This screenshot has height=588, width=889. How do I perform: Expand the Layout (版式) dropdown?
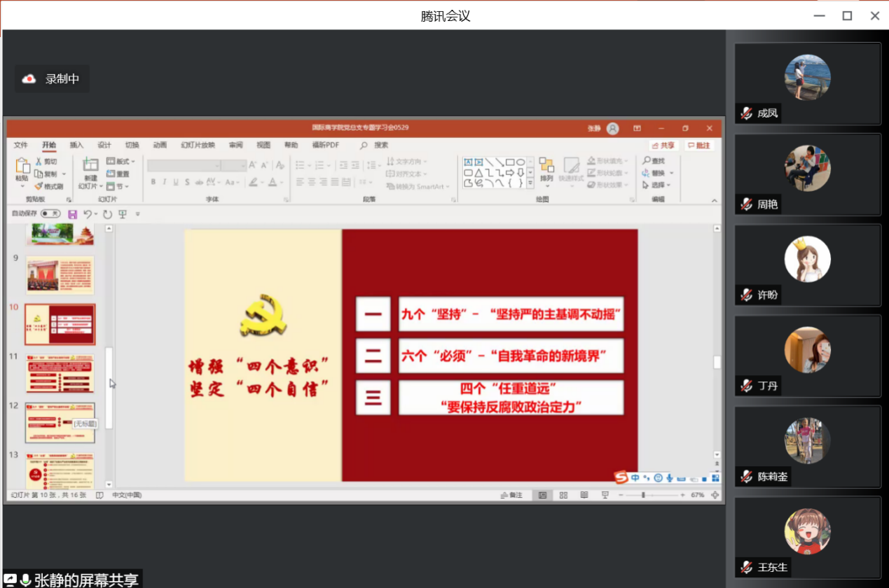(x=121, y=162)
